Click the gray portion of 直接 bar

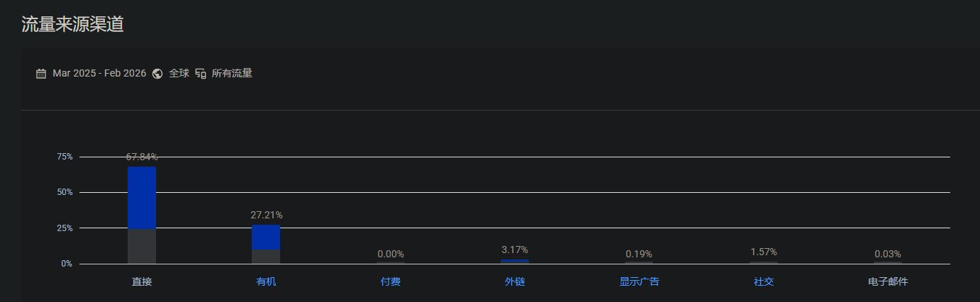(142, 247)
